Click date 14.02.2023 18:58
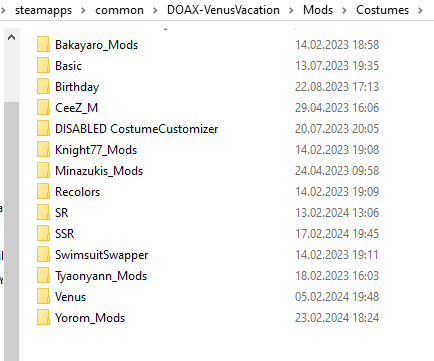Screen dimensions: 434x361 (x=337, y=45)
